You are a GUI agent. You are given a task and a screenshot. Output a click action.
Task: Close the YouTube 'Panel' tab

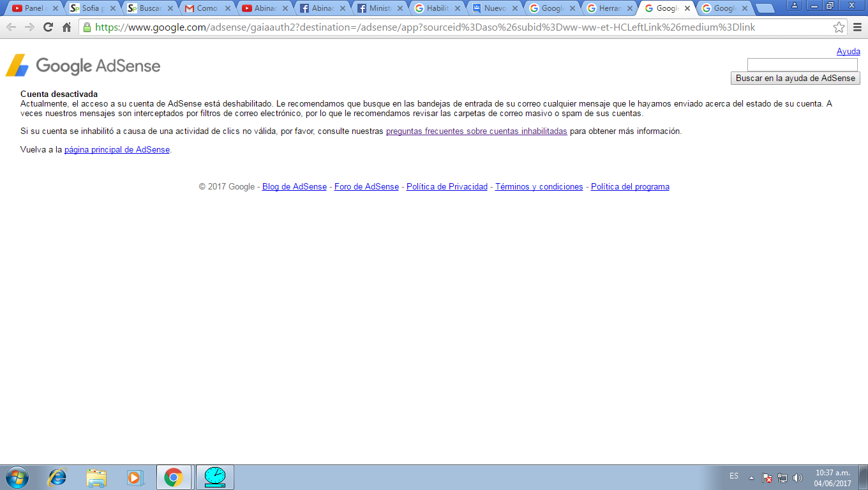[56, 9]
